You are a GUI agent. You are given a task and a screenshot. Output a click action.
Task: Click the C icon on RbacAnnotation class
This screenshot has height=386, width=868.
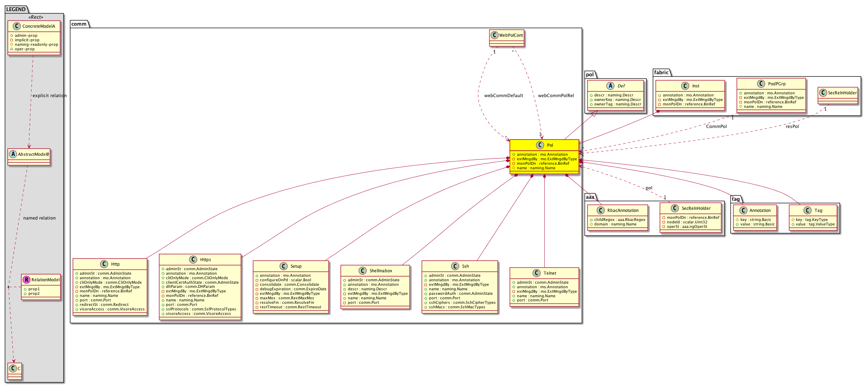tap(600, 210)
